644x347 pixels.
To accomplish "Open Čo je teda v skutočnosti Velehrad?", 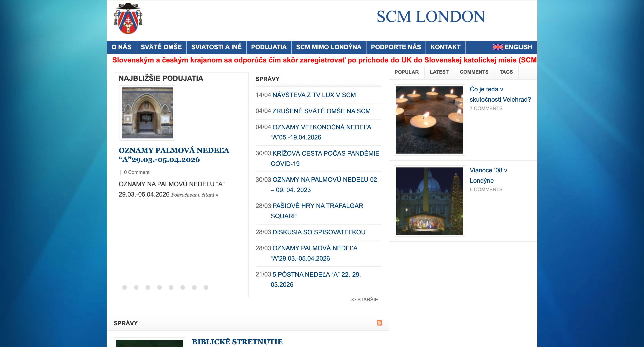I will pyautogui.click(x=500, y=94).
